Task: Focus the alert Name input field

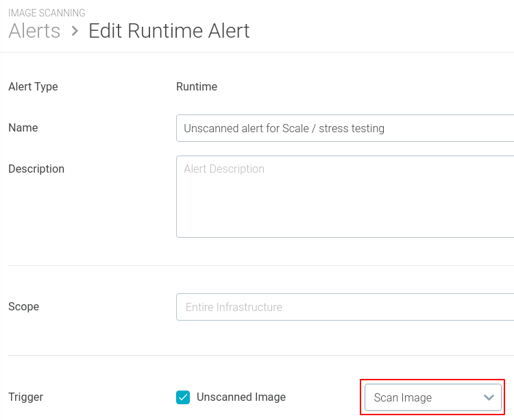Action: (345, 128)
